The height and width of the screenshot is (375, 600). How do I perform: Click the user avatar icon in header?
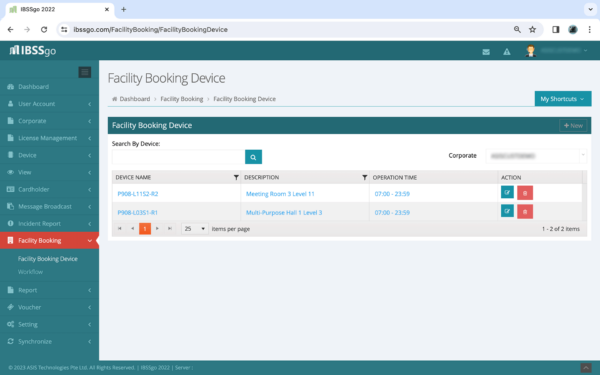[530, 51]
